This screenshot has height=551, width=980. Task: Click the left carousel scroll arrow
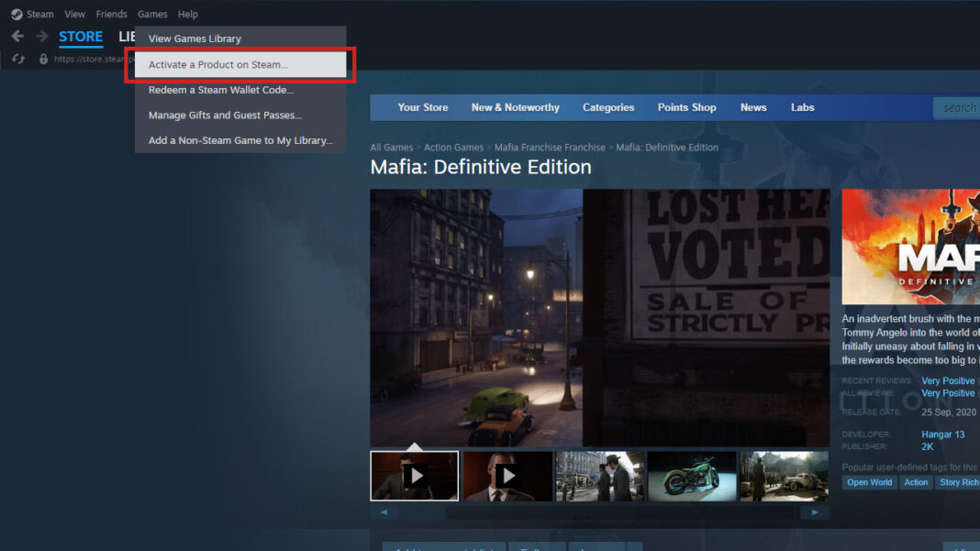(x=384, y=512)
